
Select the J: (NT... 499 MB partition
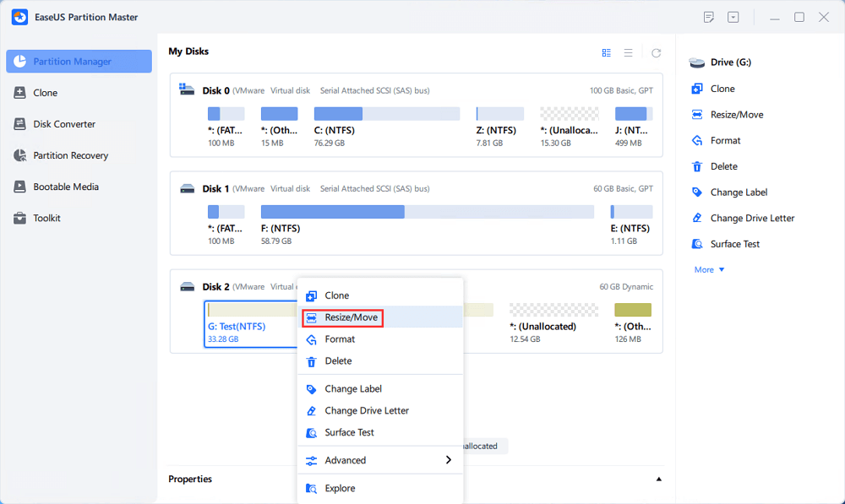click(633, 127)
